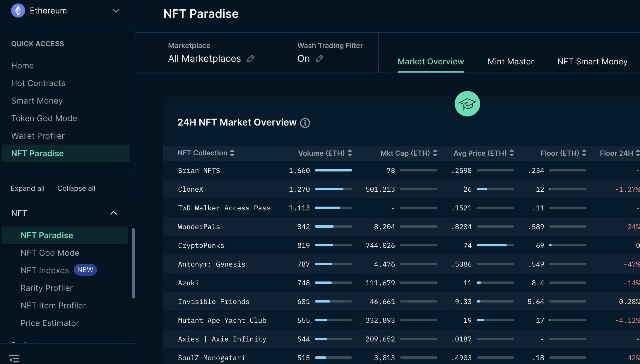Click Expand all in the sidebar

28,188
